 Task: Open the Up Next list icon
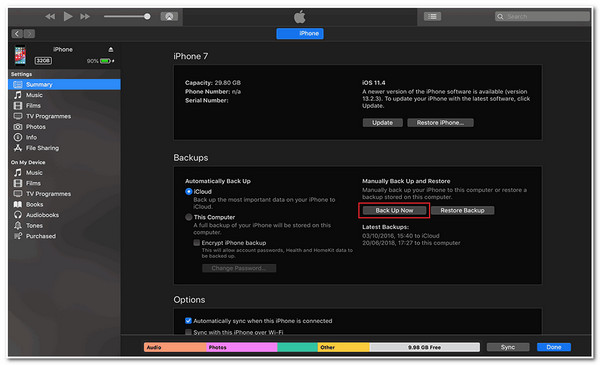click(432, 16)
